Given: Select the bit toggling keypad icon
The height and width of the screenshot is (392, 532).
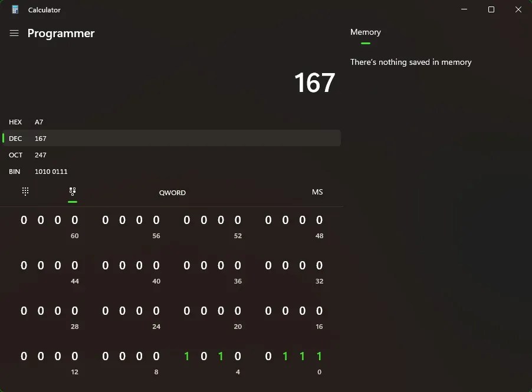Looking at the screenshot, I should (x=73, y=191).
